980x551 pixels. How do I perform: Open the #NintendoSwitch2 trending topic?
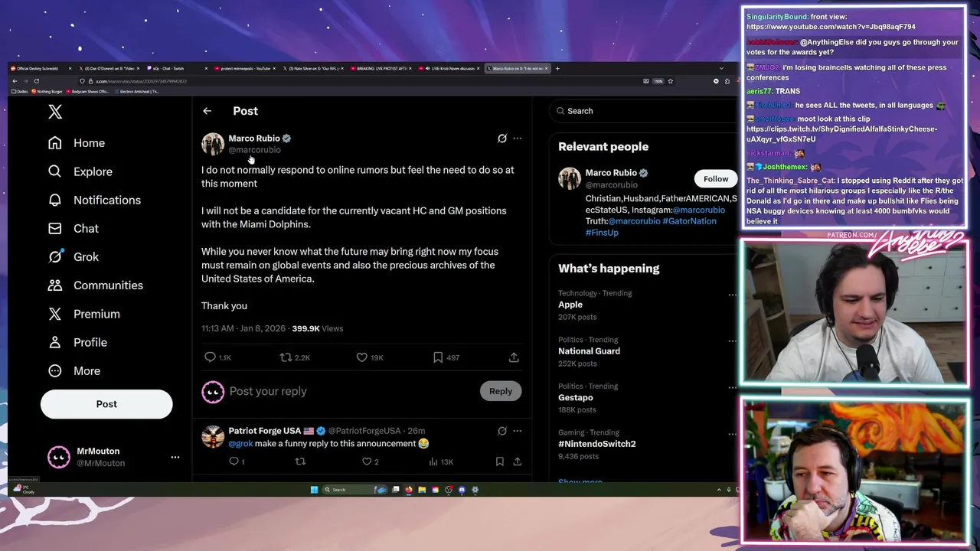click(x=596, y=444)
